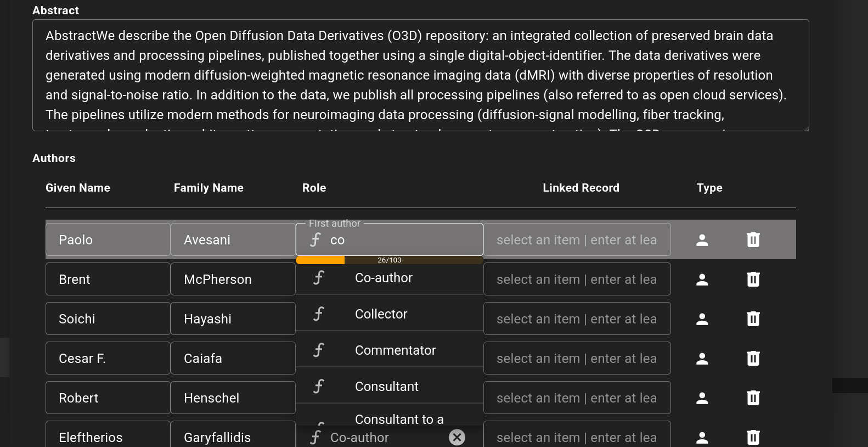The height and width of the screenshot is (447, 868).
Task: Edit the family name field 'Henschel'
Action: point(233,398)
